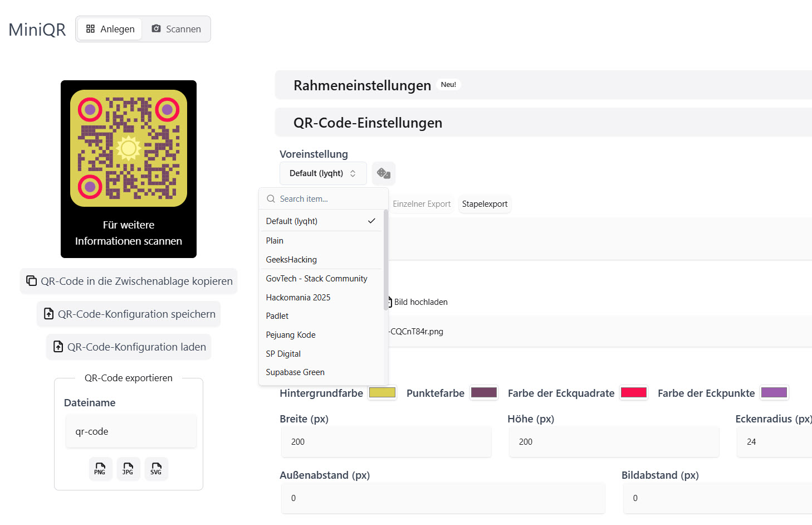This screenshot has height=525, width=812.
Task: Export QR code as JPG
Action: [128, 469]
